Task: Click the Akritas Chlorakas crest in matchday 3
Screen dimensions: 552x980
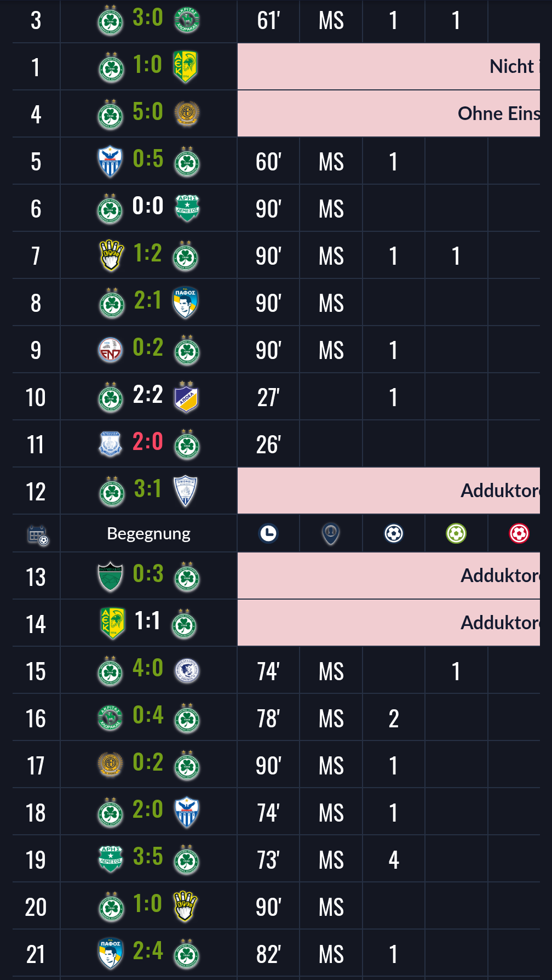Action: [x=187, y=21]
